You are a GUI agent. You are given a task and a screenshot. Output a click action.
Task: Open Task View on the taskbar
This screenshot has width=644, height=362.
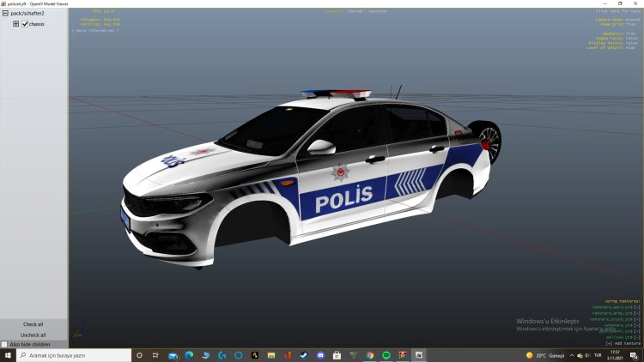click(155, 355)
